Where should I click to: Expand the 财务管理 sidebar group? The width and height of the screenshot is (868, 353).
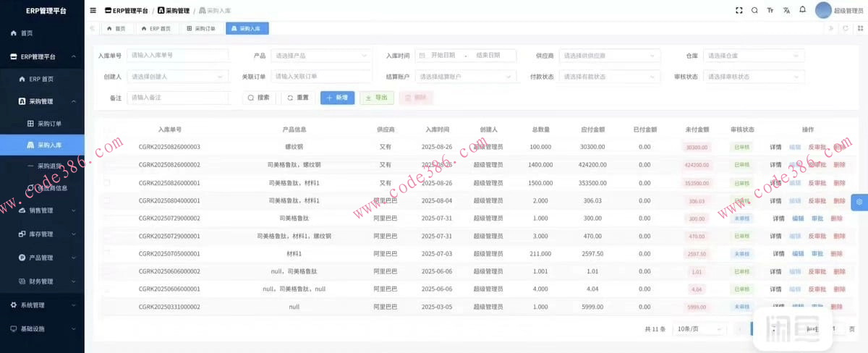click(42, 281)
